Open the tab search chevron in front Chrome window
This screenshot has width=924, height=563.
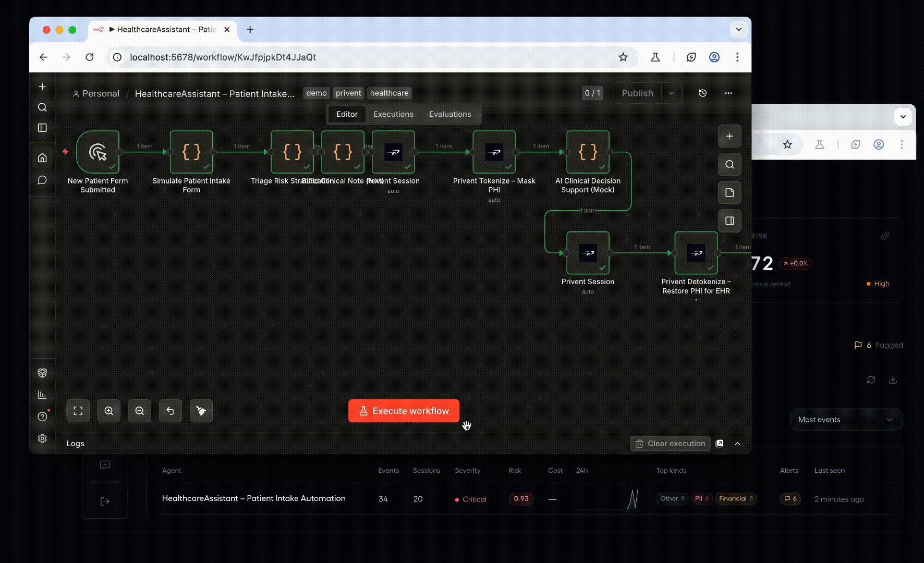pyautogui.click(x=739, y=30)
